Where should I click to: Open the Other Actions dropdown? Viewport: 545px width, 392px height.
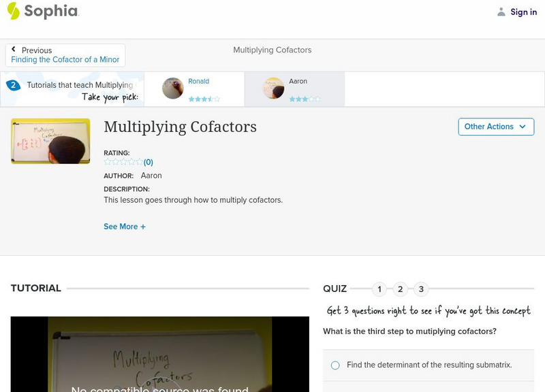pyautogui.click(x=495, y=127)
